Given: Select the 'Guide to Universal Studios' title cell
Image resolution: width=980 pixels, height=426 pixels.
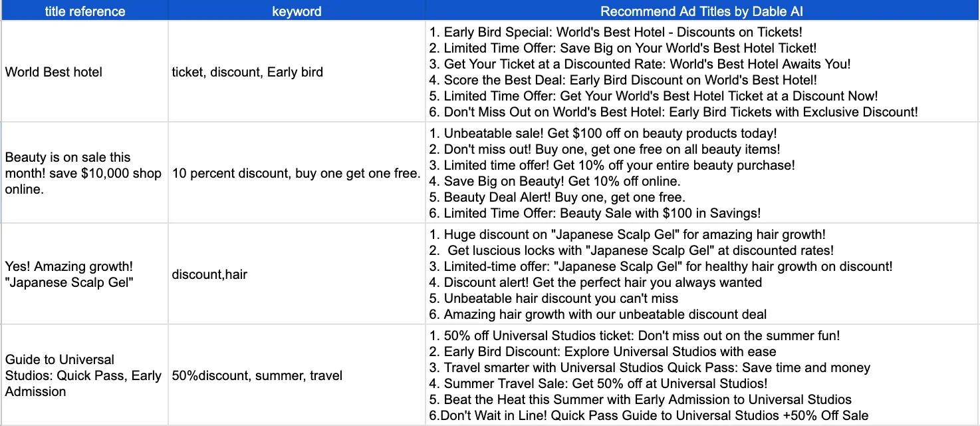Looking at the screenshot, I should (x=84, y=375).
